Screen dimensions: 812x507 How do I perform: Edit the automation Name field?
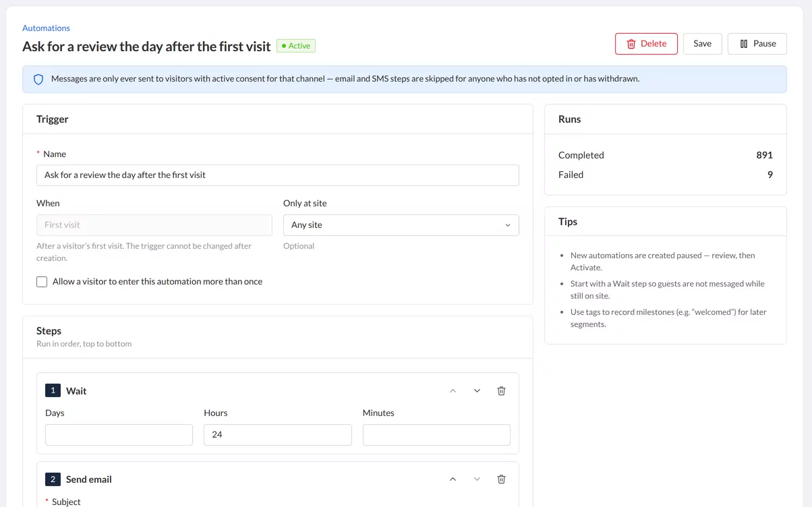277,175
